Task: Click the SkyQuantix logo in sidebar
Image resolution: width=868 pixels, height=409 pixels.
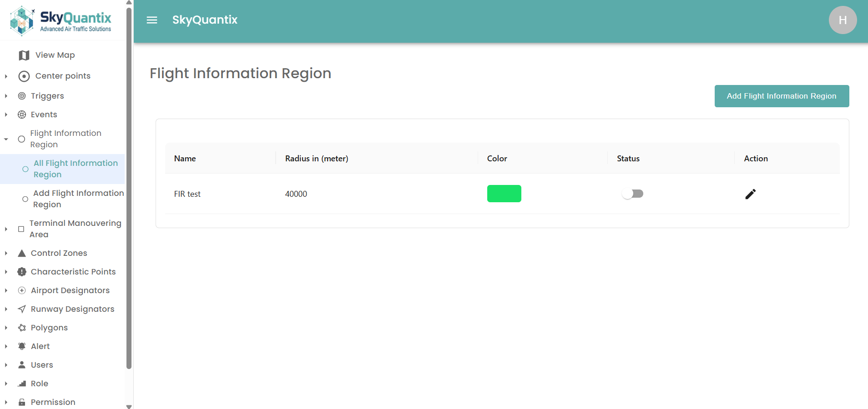Action: click(61, 21)
